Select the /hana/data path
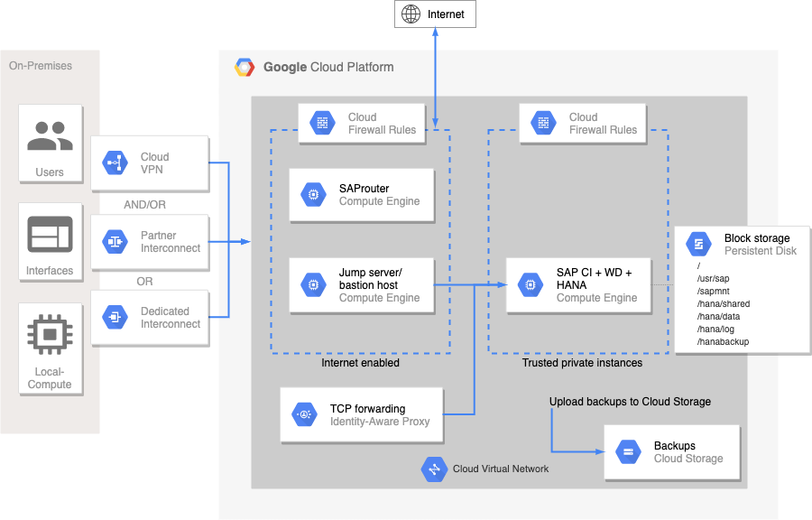The image size is (812, 520). coord(718,317)
